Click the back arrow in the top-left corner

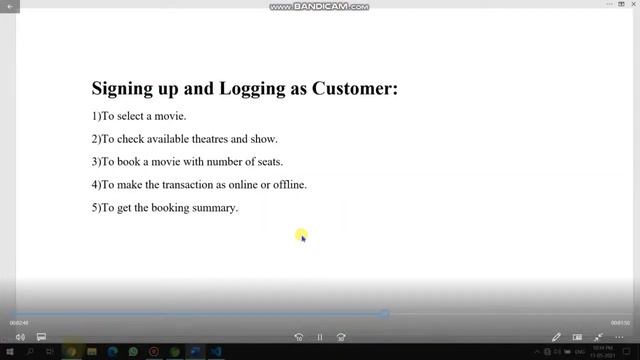point(10,6)
